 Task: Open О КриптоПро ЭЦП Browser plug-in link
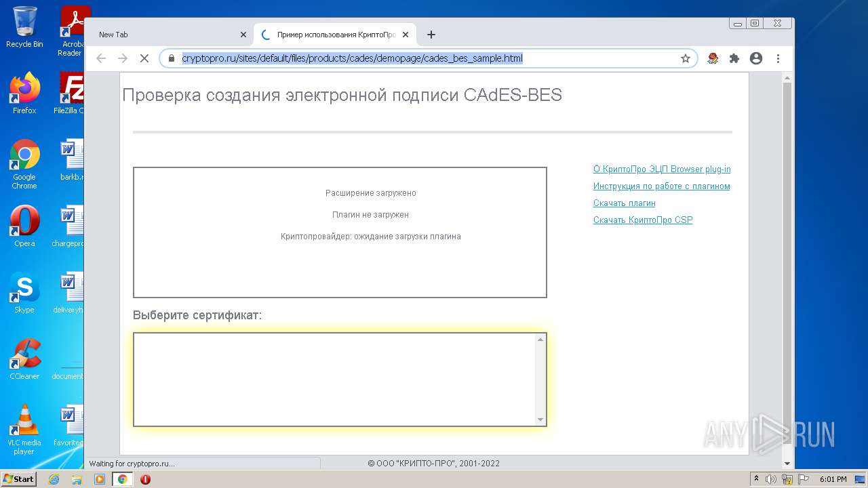[x=662, y=169]
